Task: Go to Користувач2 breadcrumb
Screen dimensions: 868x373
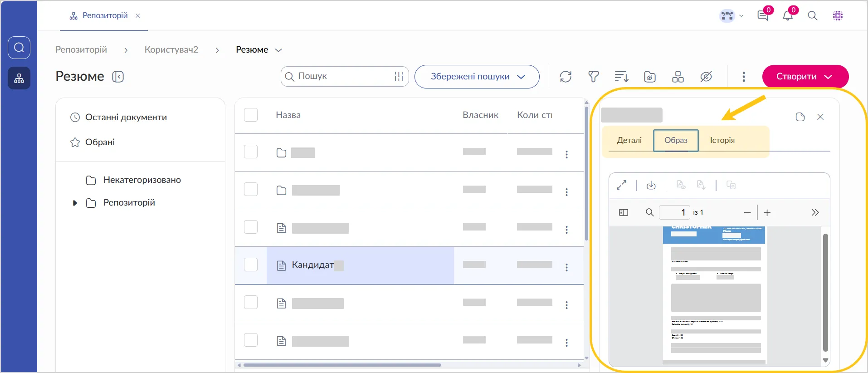Action: tap(171, 49)
